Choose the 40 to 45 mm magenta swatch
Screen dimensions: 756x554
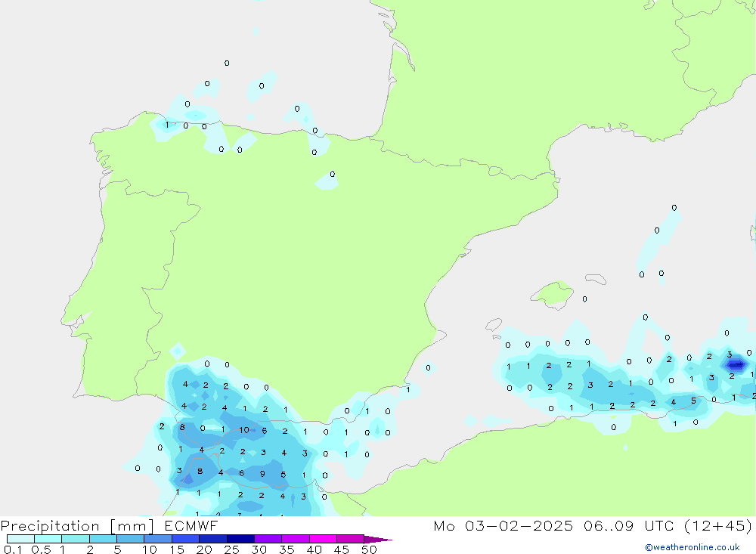323,539
